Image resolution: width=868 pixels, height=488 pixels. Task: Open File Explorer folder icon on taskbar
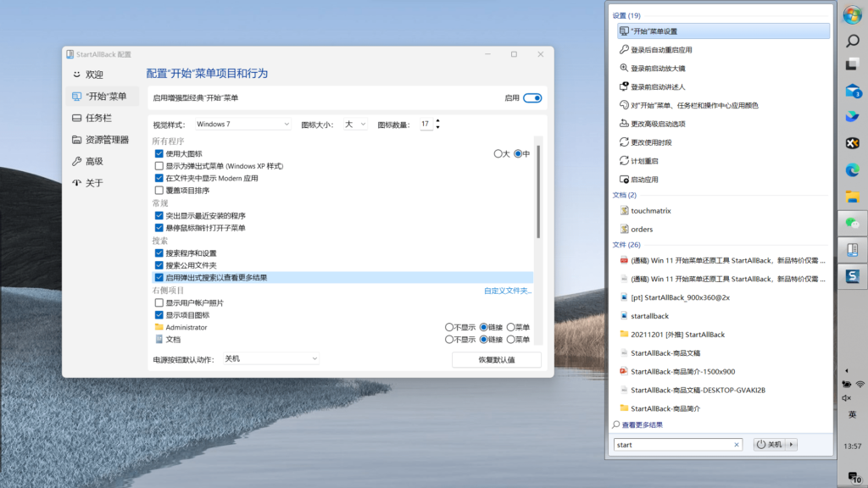pyautogui.click(x=853, y=197)
